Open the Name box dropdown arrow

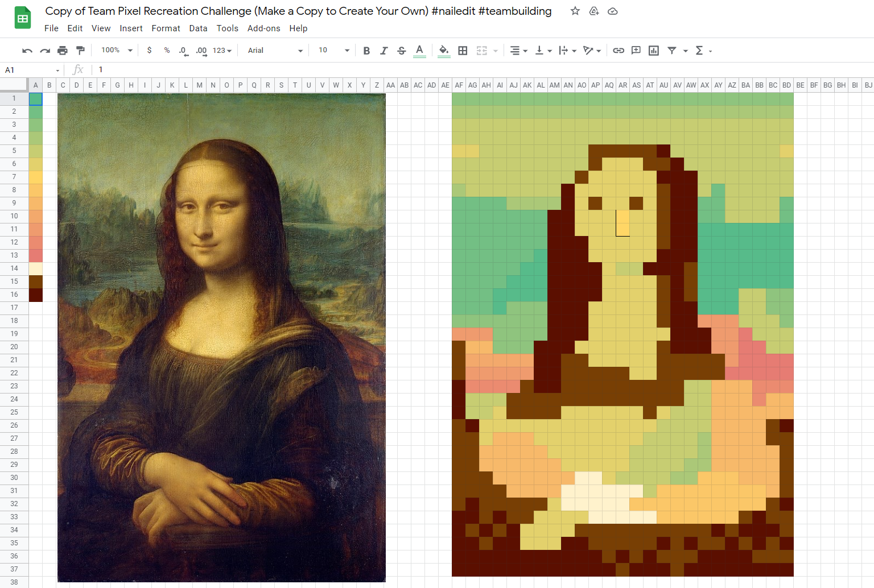tap(57, 70)
